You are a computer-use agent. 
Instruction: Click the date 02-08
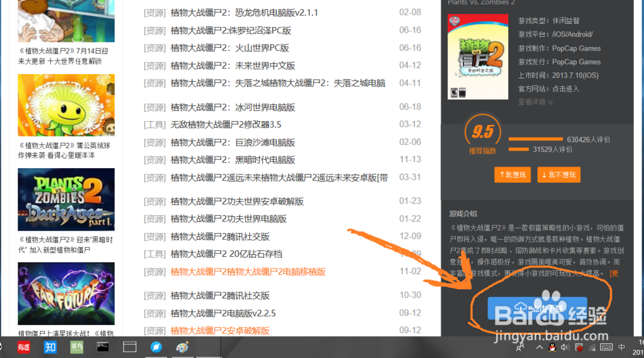click(x=410, y=12)
